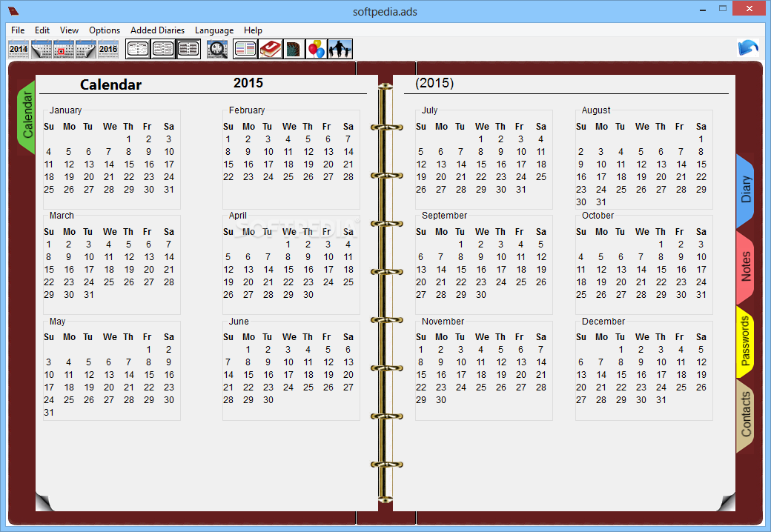Open the colored planner table icon
This screenshot has width=771, height=532.
click(245, 49)
